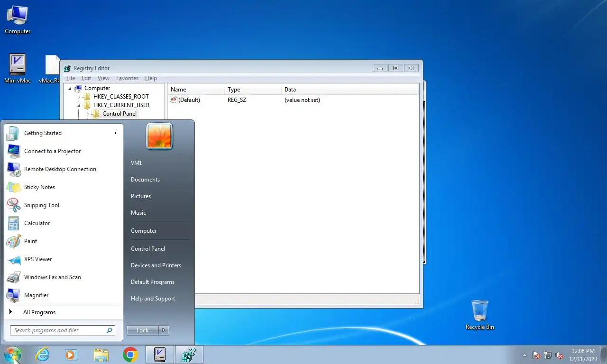Image resolution: width=607 pixels, height=364 pixels.
Task: Click the Data column header
Action: click(350, 90)
